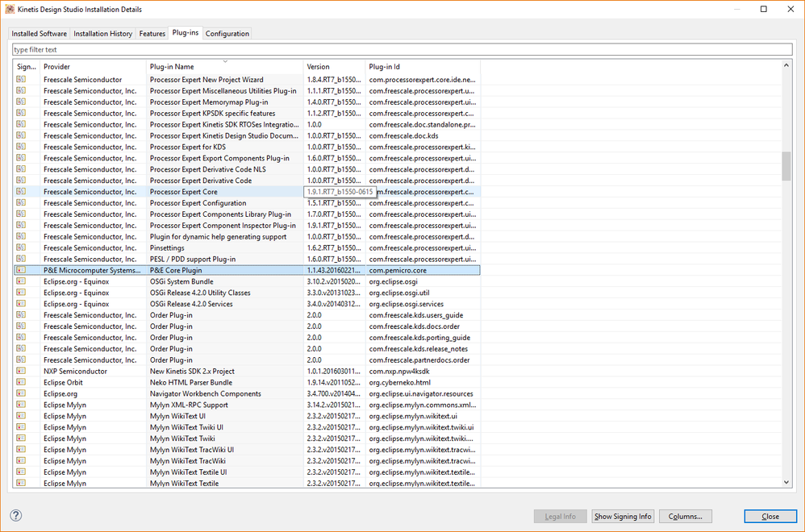
Task: Open the help question mark icon
Action: [x=16, y=515]
